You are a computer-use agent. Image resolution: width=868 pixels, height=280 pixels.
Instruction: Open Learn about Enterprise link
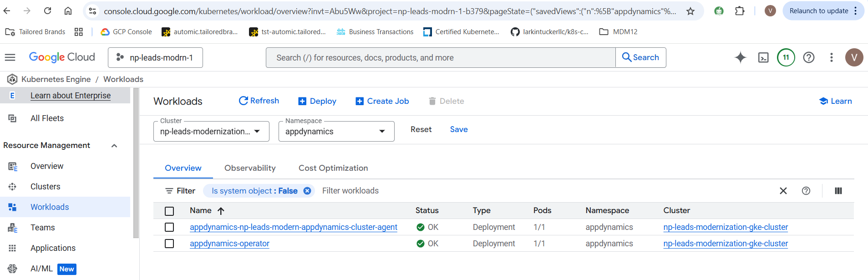point(71,96)
